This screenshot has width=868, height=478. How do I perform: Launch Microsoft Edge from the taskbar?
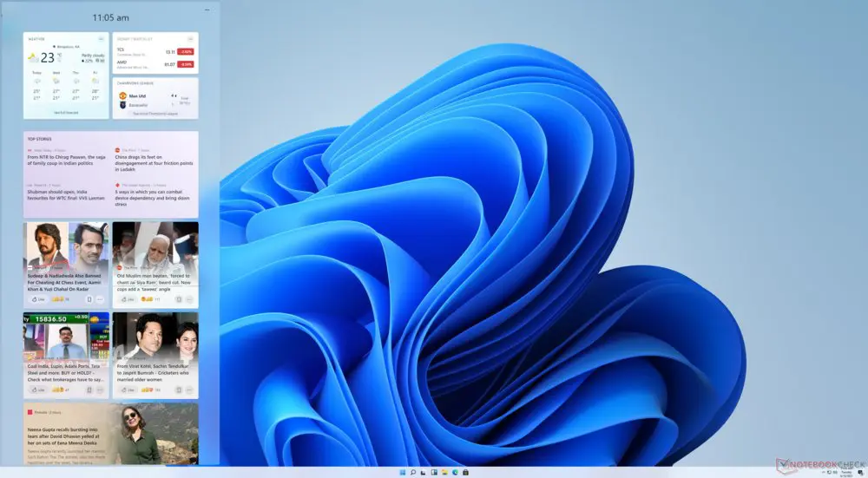tap(455, 472)
